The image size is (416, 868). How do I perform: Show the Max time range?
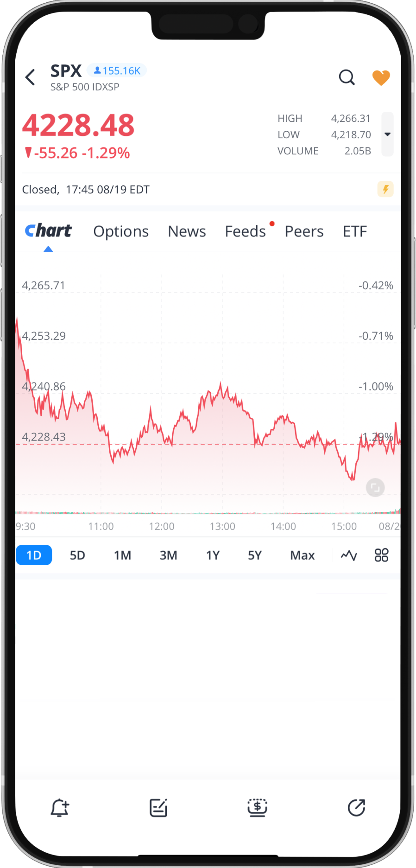(x=302, y=555)
